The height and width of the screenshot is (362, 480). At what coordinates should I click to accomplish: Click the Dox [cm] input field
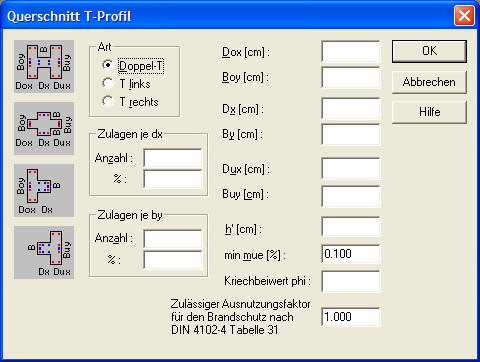(x=351, y=52)
